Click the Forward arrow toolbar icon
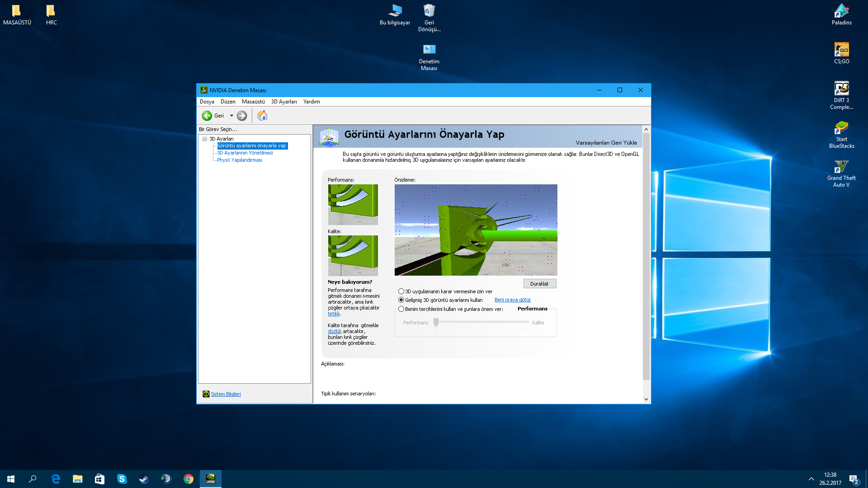The image size is (868, 488). tap(242, 116)
